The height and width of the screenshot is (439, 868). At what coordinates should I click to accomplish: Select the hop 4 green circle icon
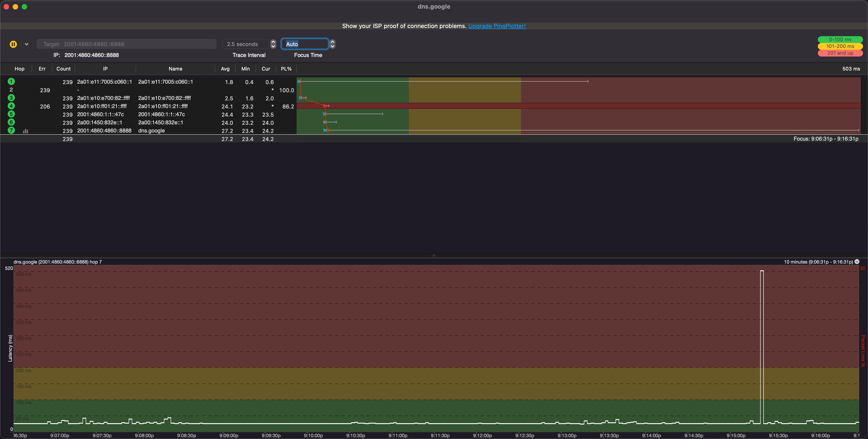coord(11,106)
